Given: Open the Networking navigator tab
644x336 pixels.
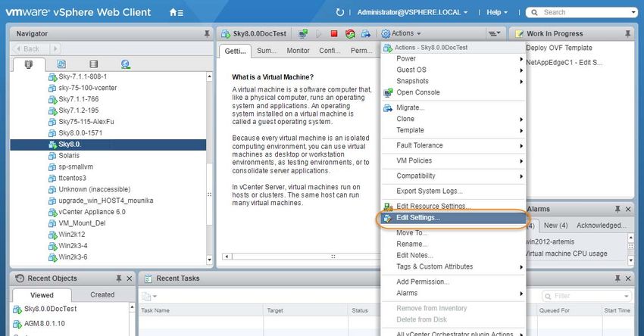Looking at the screenshot, I should (x=125, y=64).
